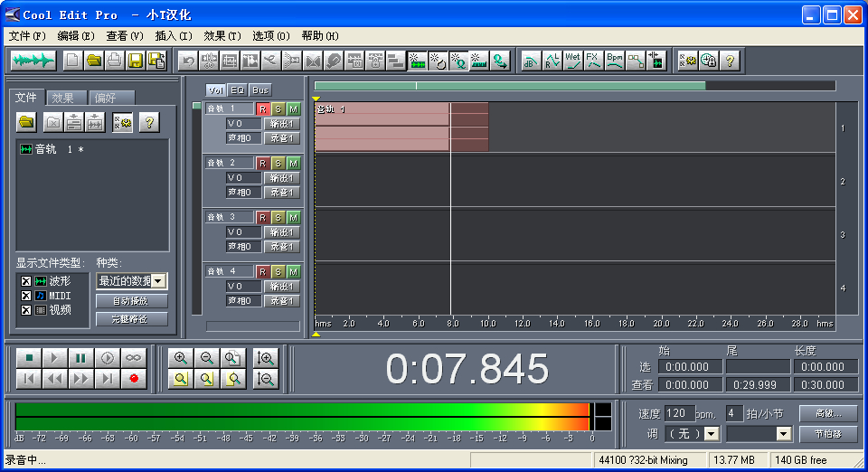Pause playback with the pause button
The width and height of the screenshot is (868, 472).
pyautogui.click(x=80, y=358)
